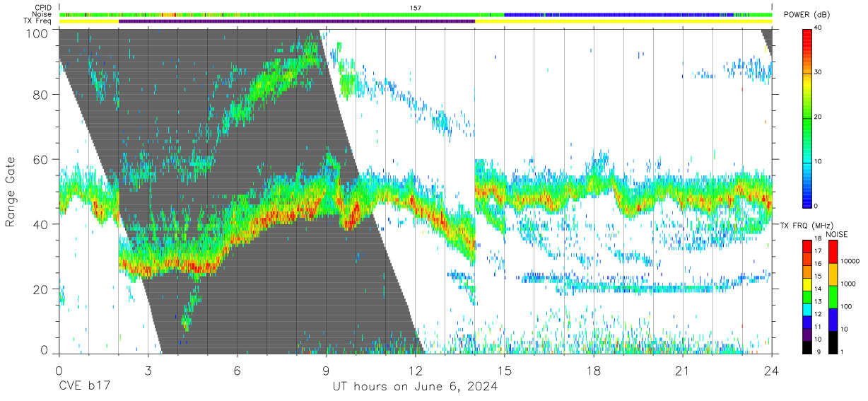Screen dimensions: 868x401
Task: Click the 'POWER (dB)' legend title
Action: point(807,15)
